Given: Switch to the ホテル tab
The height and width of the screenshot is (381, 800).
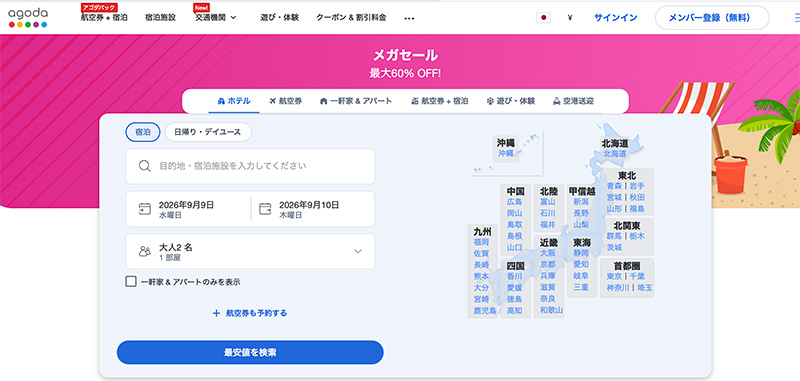Looking at the screenshot, I should [x=234, y=101].
